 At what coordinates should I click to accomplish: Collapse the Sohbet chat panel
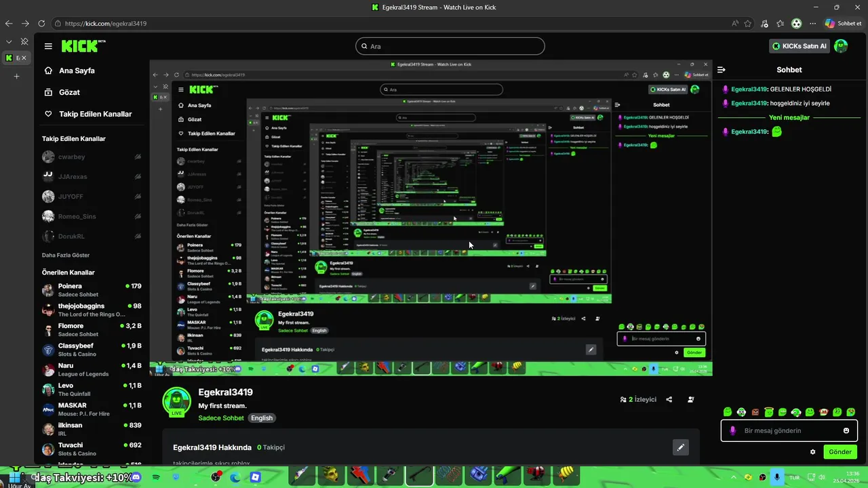(722, 70)
